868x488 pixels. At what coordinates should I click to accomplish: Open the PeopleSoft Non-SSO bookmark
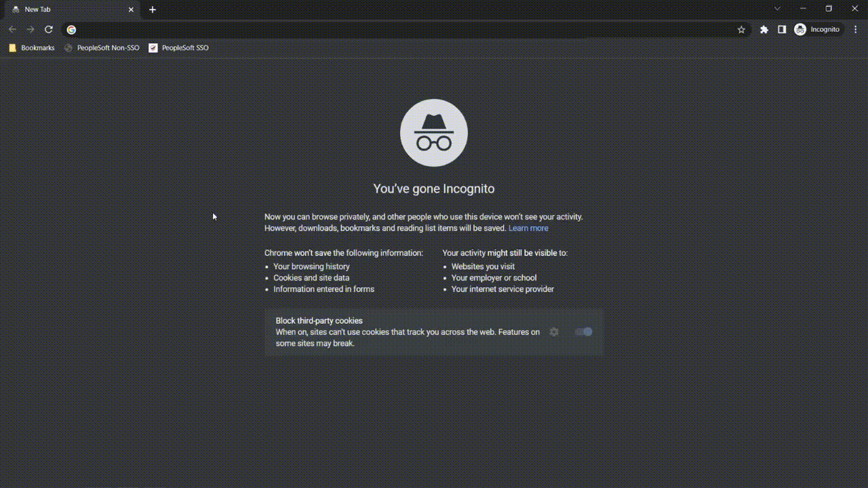tap(102, 47)
